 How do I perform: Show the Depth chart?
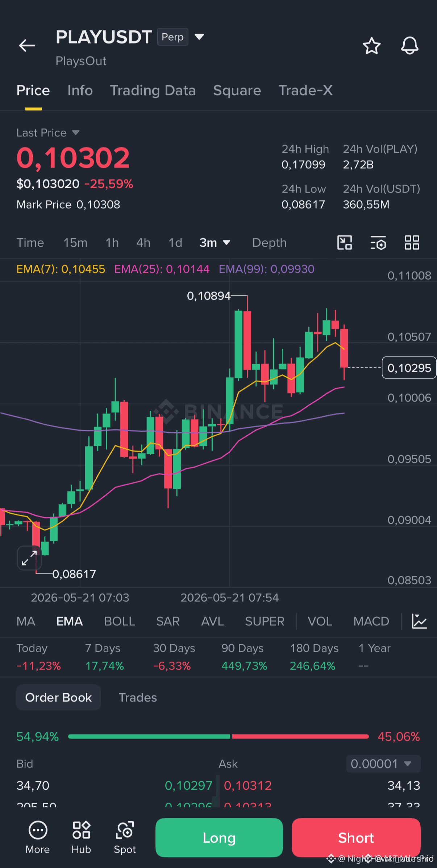click(x=269, y=243)
